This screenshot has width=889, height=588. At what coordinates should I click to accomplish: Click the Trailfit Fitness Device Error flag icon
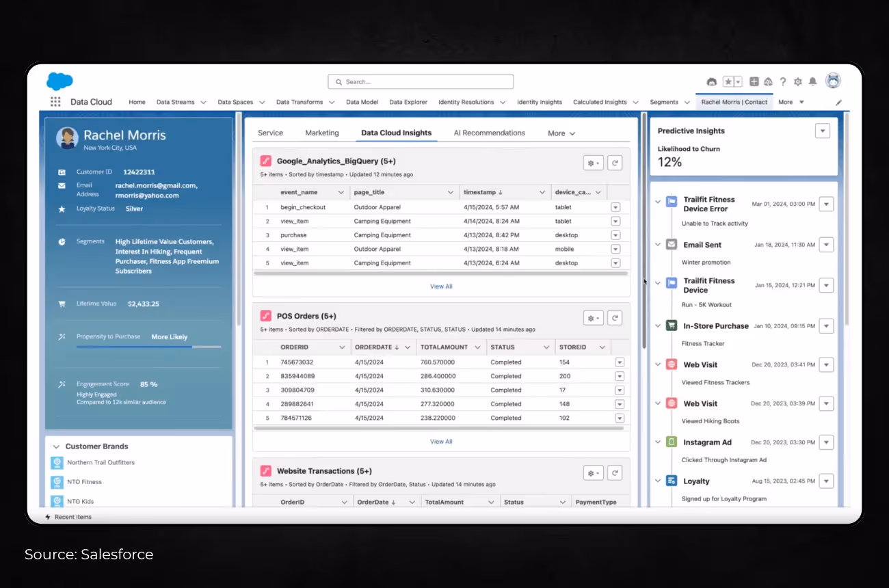[x=672, y=202]
